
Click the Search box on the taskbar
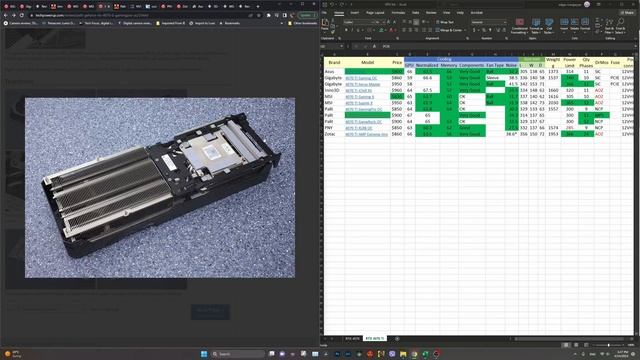click(238, 353)
